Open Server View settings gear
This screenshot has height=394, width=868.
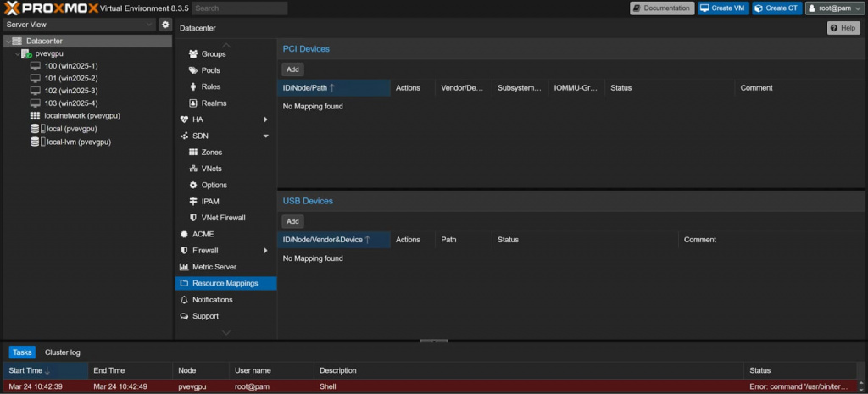(165, 25)
